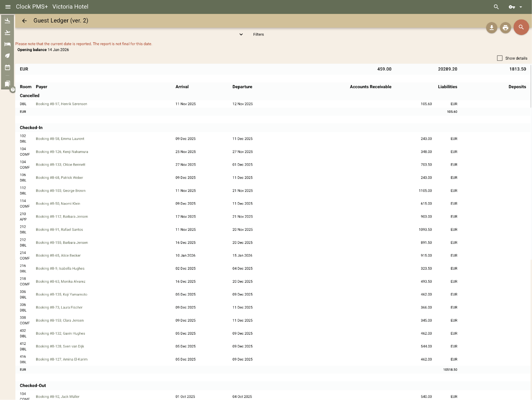Image resolution: width=532 pixels, height=400 pixels.
Task: Select the in-house guests bed icon
Action: pyautogui.click(x=7, y=44)
